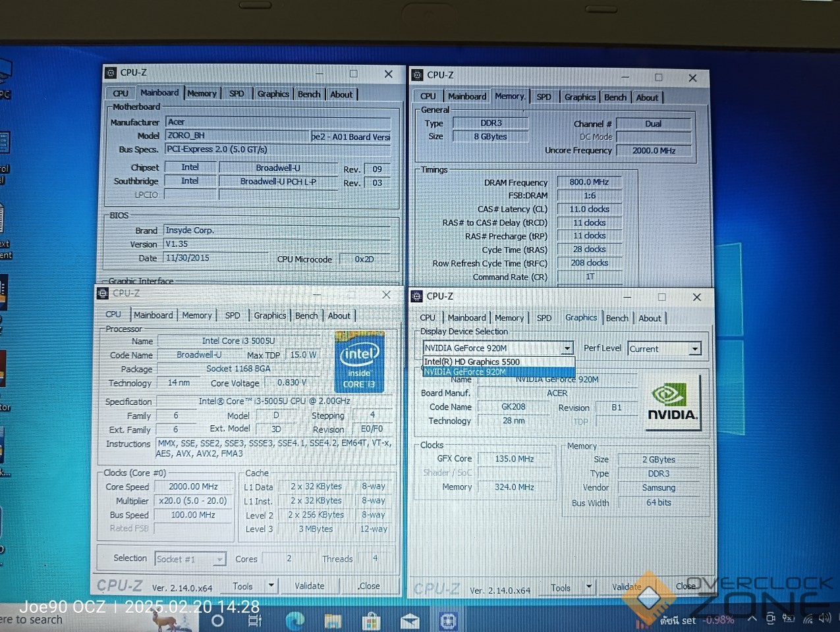Switch to the Memory tab in the motherboard window

pos(202,93)
